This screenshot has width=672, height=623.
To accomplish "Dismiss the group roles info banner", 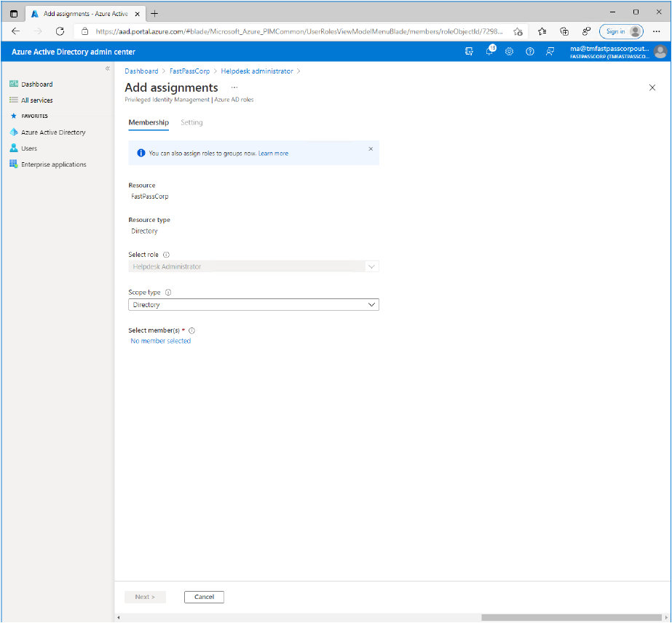I will pyautogui.click(x=371, y=148).
